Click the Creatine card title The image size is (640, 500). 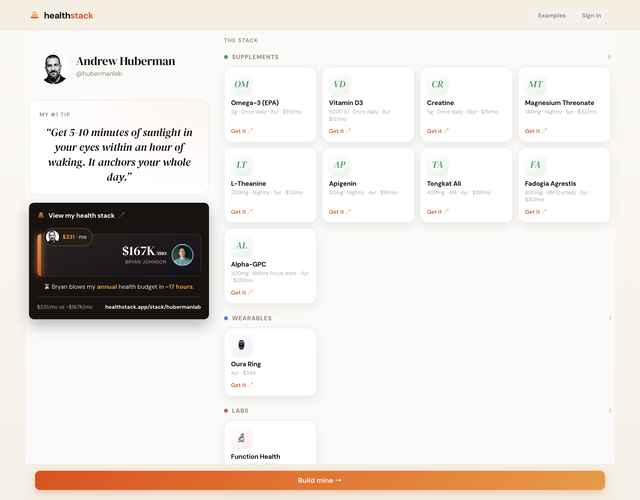[440, 103]
